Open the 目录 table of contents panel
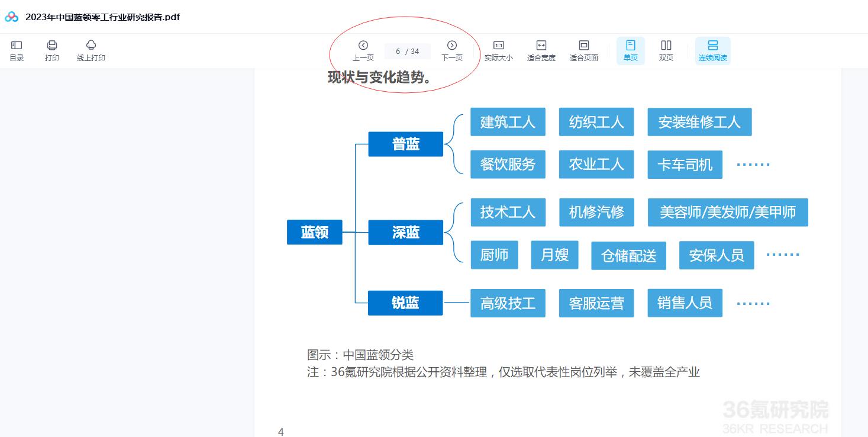868x437 pixels. pos(17,50)
